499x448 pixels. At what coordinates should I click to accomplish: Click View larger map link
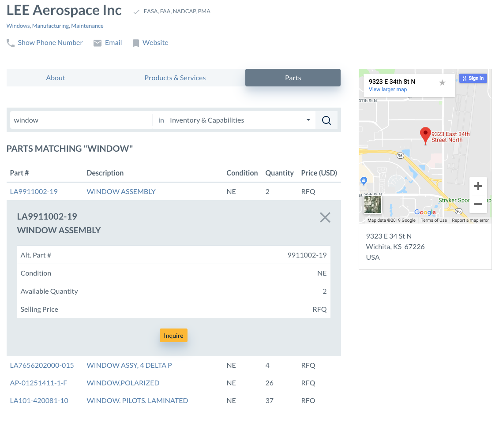click(388, 90)
